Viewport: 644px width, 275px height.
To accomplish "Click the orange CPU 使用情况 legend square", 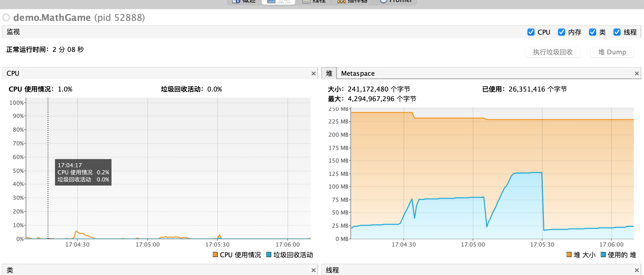I will (x=215, y=255).
